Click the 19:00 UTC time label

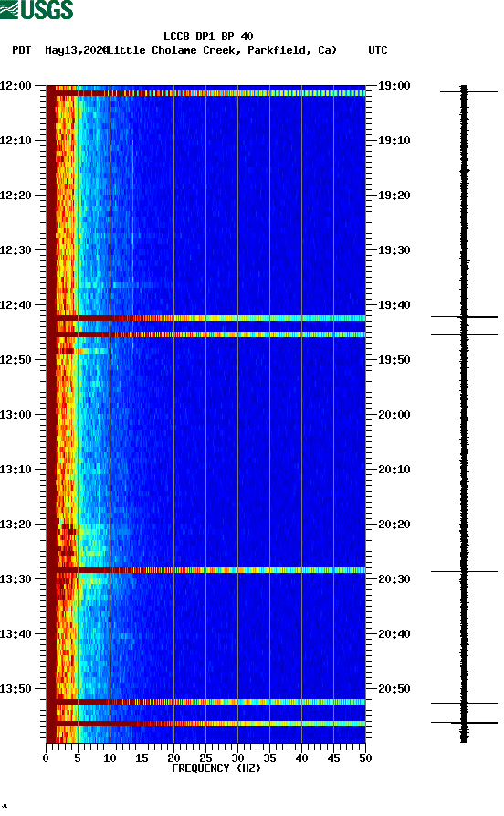coord(394,85)
